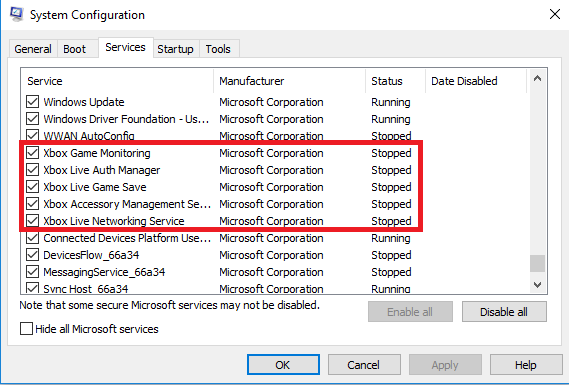Click the Cancel button
The image size is (569, 385).
(x=364, y=365)
